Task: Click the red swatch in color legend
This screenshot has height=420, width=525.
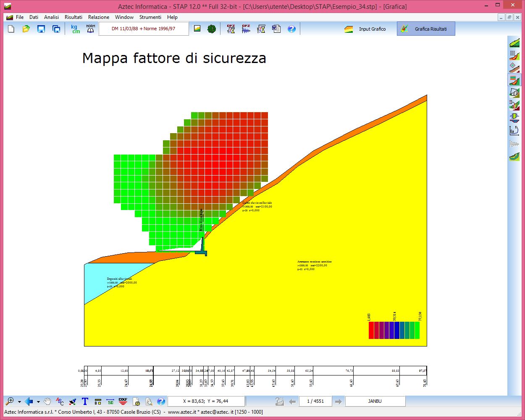Action: 371,330
